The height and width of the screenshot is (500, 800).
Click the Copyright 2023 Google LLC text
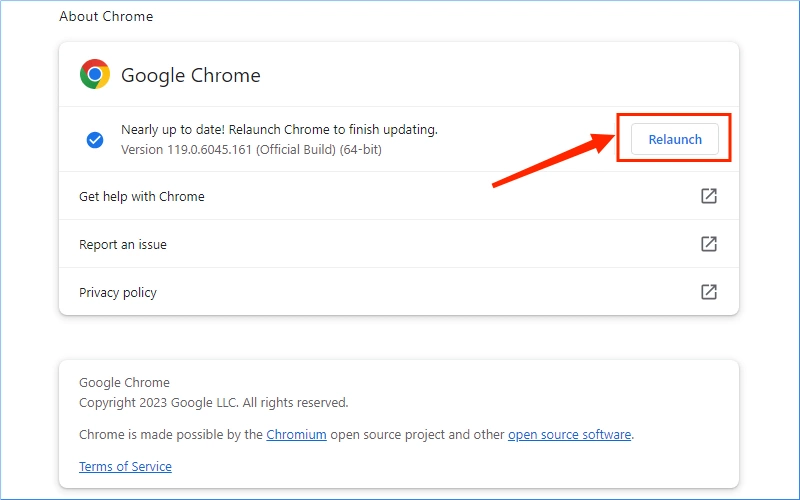(213, 403)
